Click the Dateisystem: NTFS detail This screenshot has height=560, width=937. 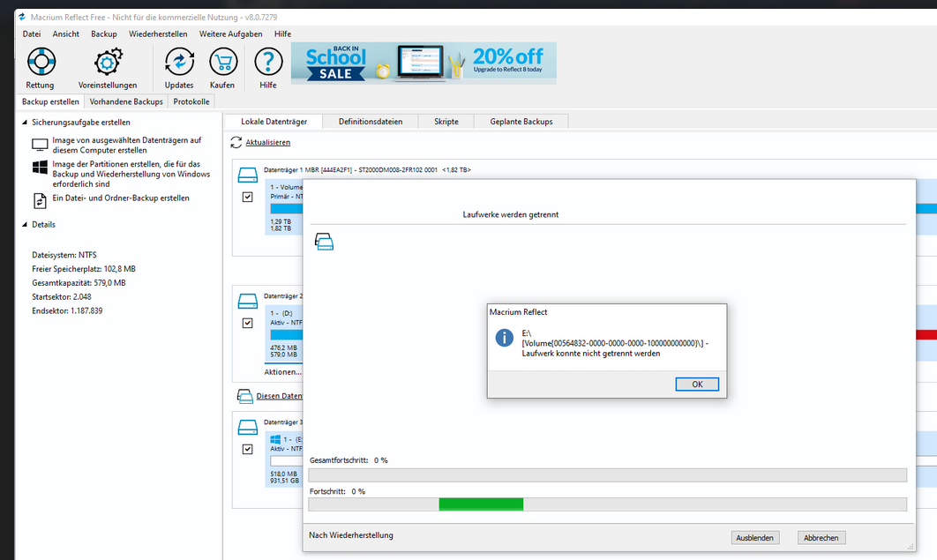[64, 255]
